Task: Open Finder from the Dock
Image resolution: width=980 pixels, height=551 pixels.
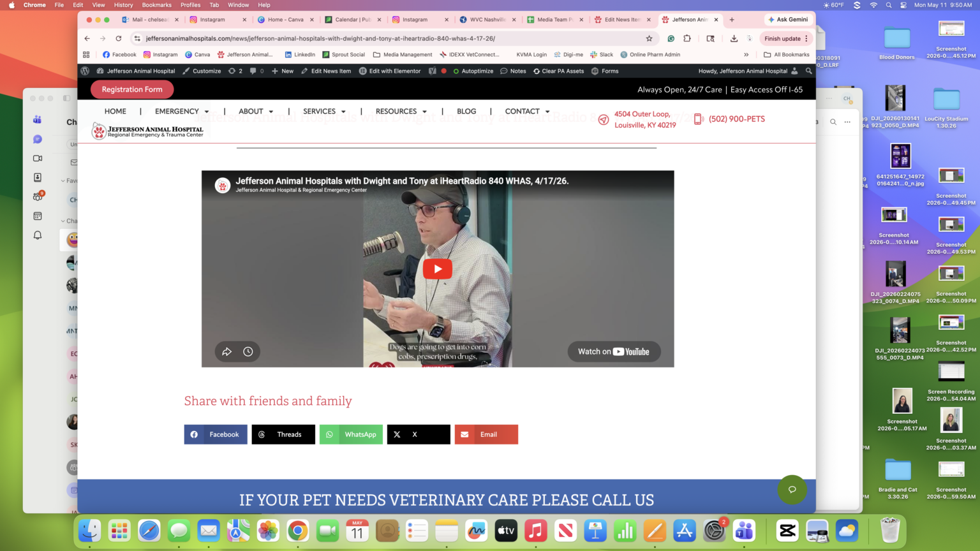Action: 89,531
